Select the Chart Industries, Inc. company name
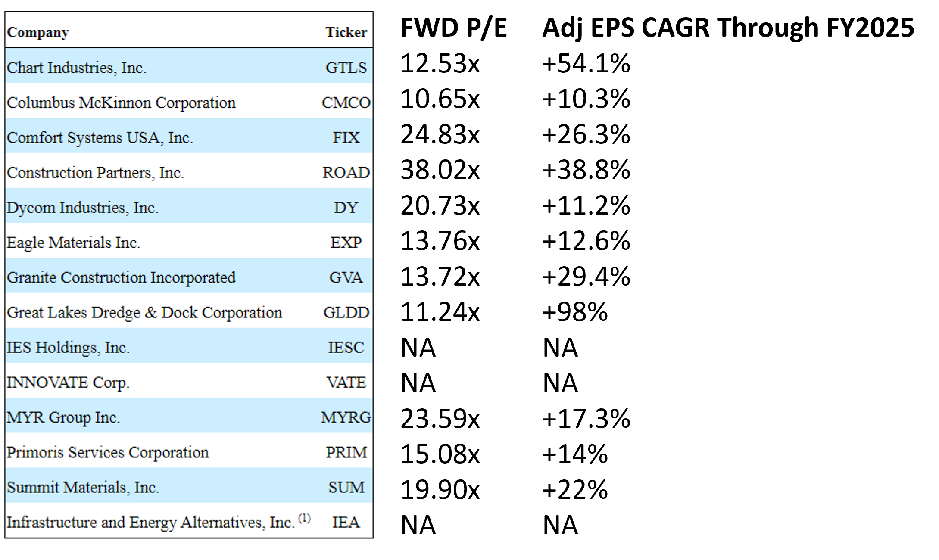The height and width of the screenshot is (560, 939). 77,68
